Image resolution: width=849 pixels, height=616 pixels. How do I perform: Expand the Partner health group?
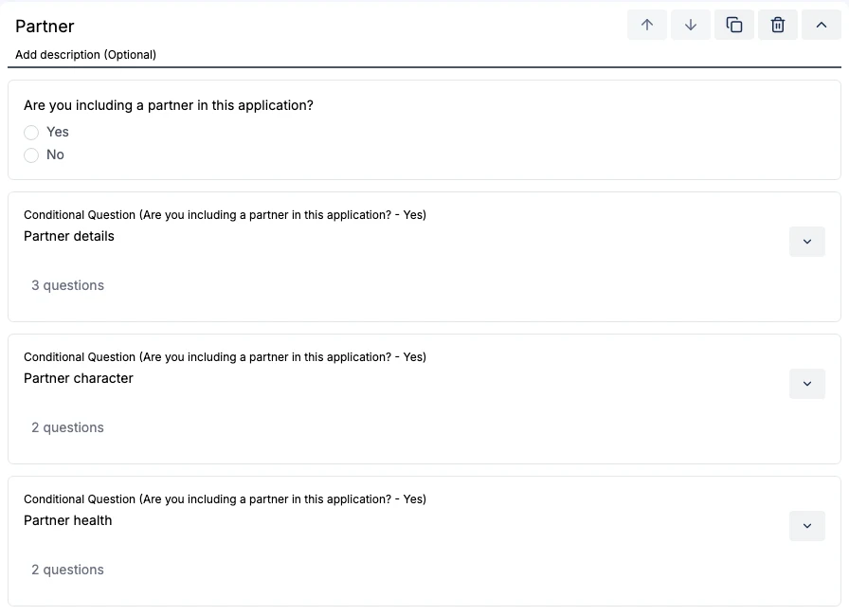(x=806, y=526)
